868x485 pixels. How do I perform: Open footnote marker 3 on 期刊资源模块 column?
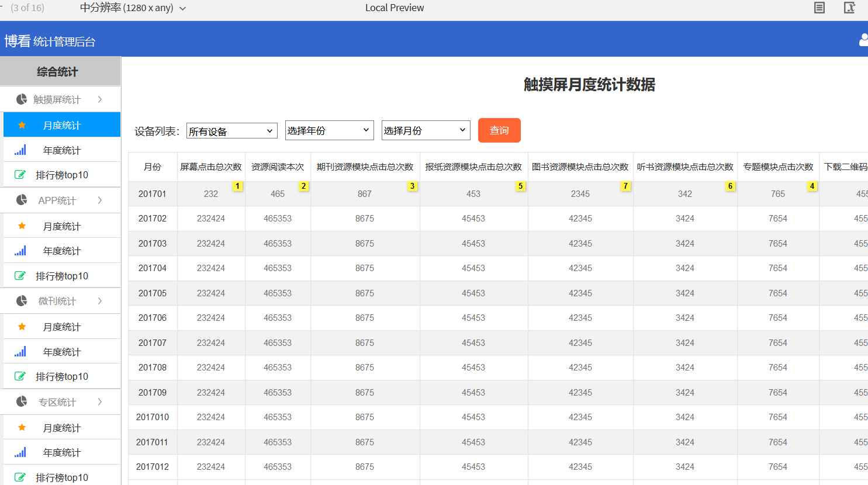tap(412, 186)
